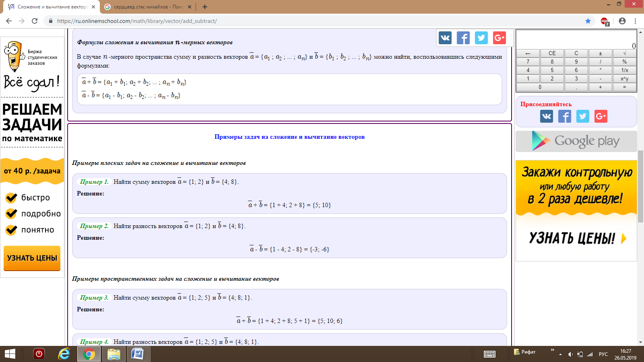The height and width of the screenshot is (362, 644).
Task: Show hidden system tray icons
Action: 560,354
